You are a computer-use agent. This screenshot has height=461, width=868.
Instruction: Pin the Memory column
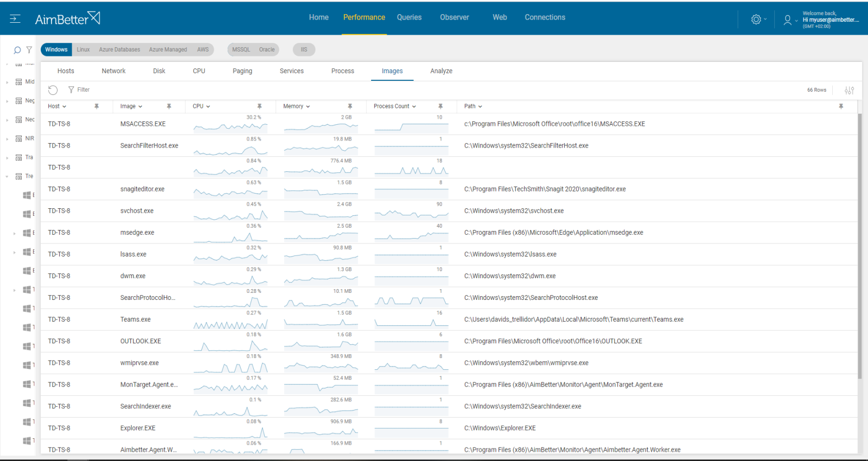point(350,106)
